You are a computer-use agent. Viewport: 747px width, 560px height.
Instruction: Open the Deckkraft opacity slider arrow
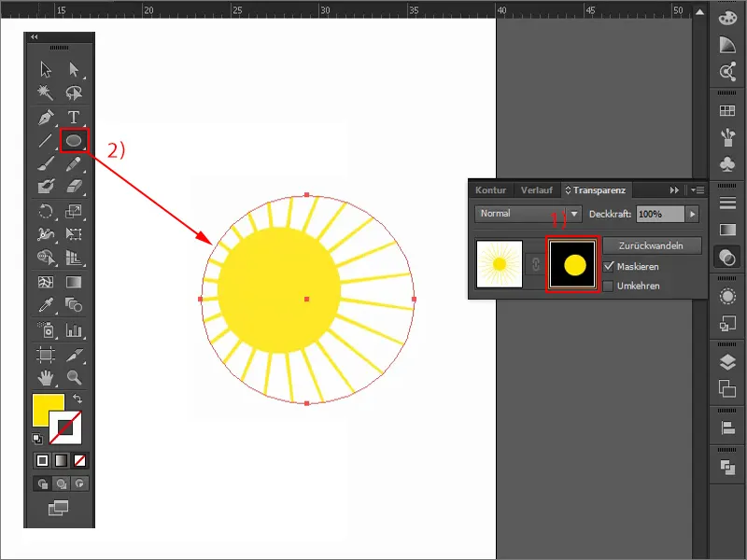click(x=692, y=215)
